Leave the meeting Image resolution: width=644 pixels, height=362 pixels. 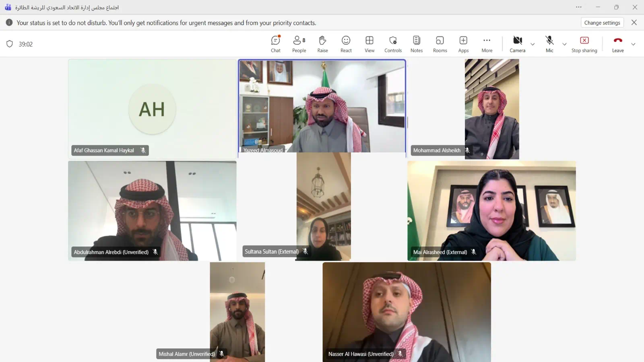pos(618,44)
